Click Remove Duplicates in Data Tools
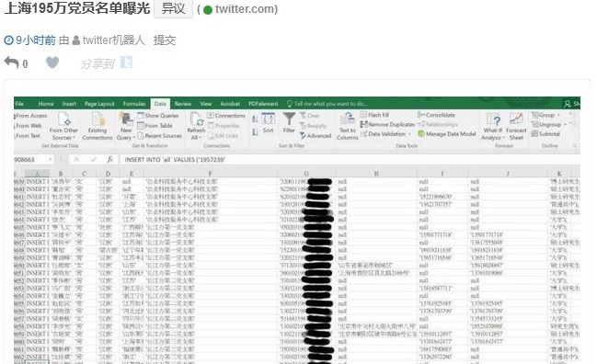 [387, 124]
